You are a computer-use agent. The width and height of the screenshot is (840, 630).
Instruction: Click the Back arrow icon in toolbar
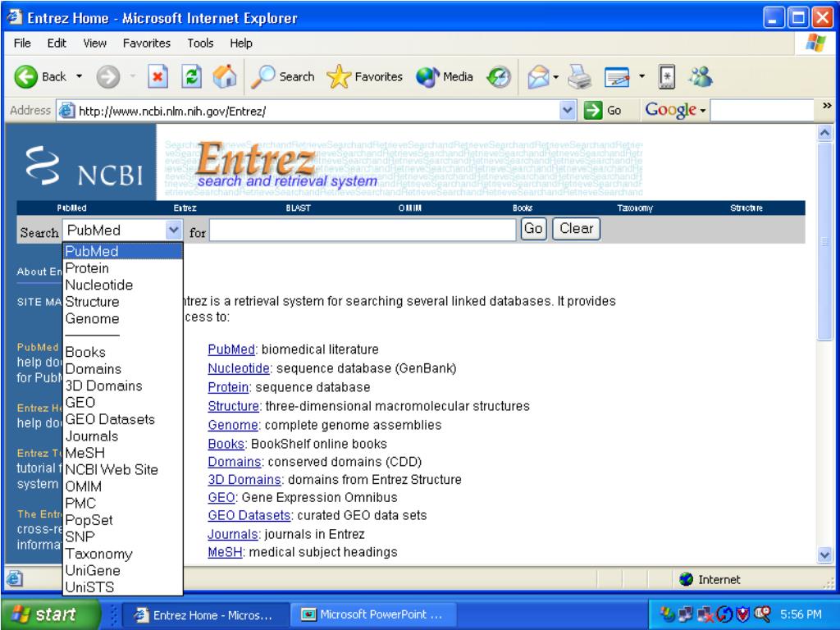coord(25,77)
